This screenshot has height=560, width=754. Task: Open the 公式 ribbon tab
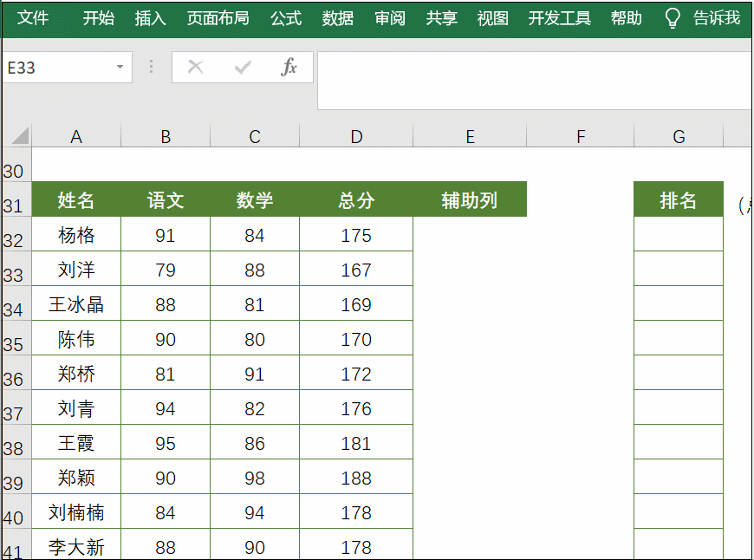[x=286, y=18]
